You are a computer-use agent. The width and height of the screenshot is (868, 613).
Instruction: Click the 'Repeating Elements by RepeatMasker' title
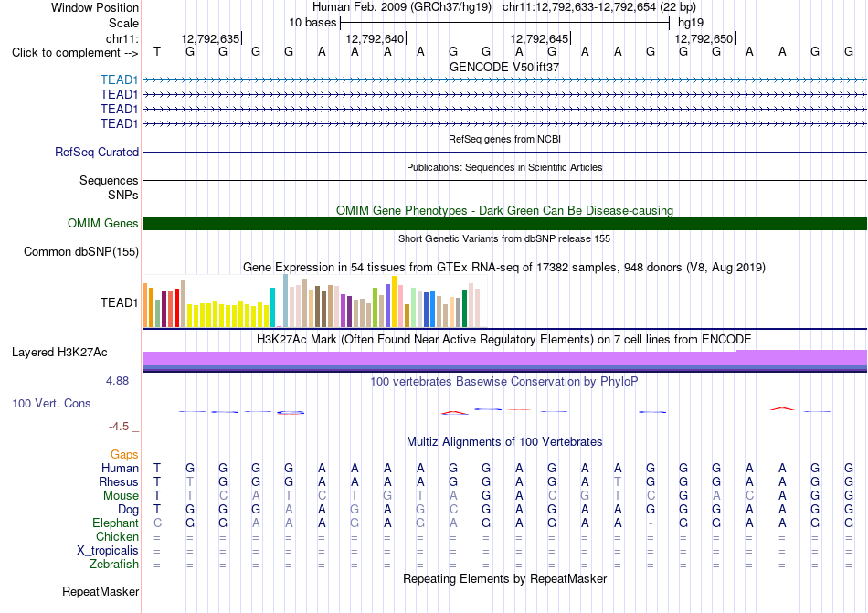click(x=504, y=578)
